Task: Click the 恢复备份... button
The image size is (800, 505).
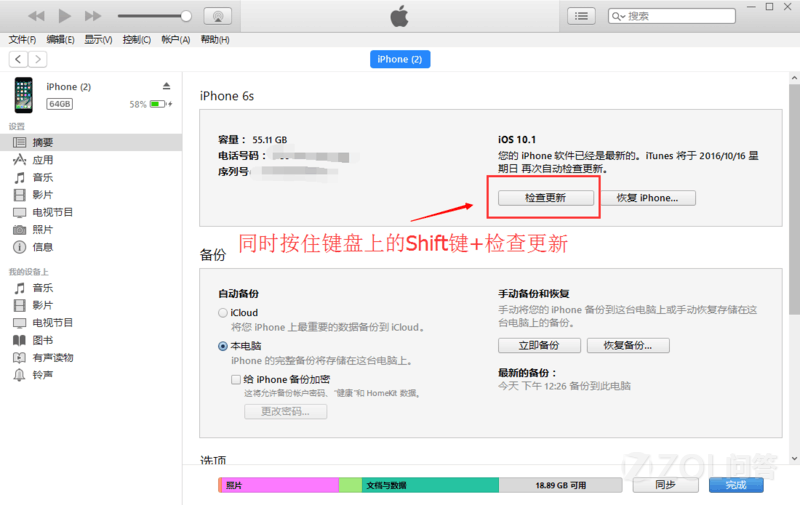Action: tap(628, 345)
